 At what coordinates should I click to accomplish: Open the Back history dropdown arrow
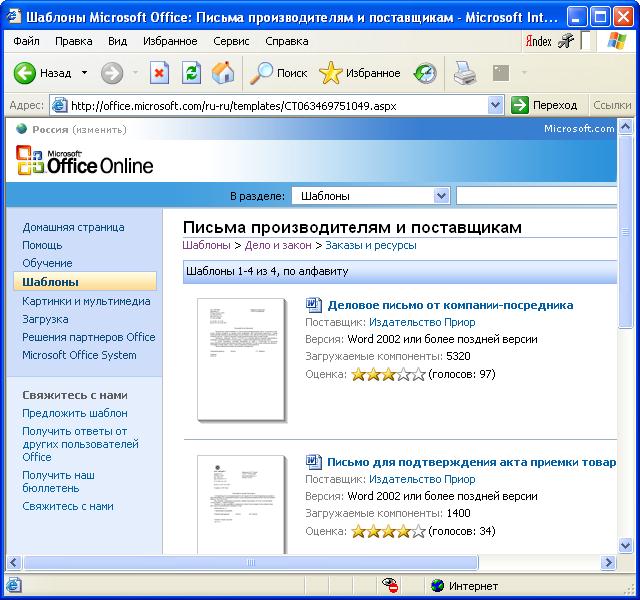point(84,73)
